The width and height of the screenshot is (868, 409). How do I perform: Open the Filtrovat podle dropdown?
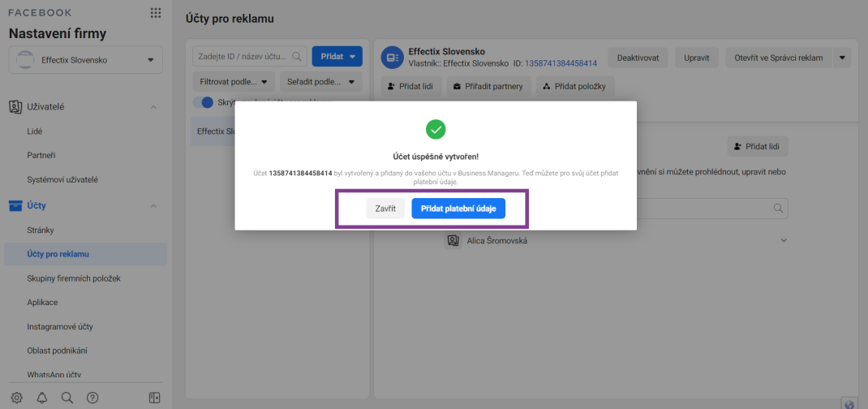(233, 82)
